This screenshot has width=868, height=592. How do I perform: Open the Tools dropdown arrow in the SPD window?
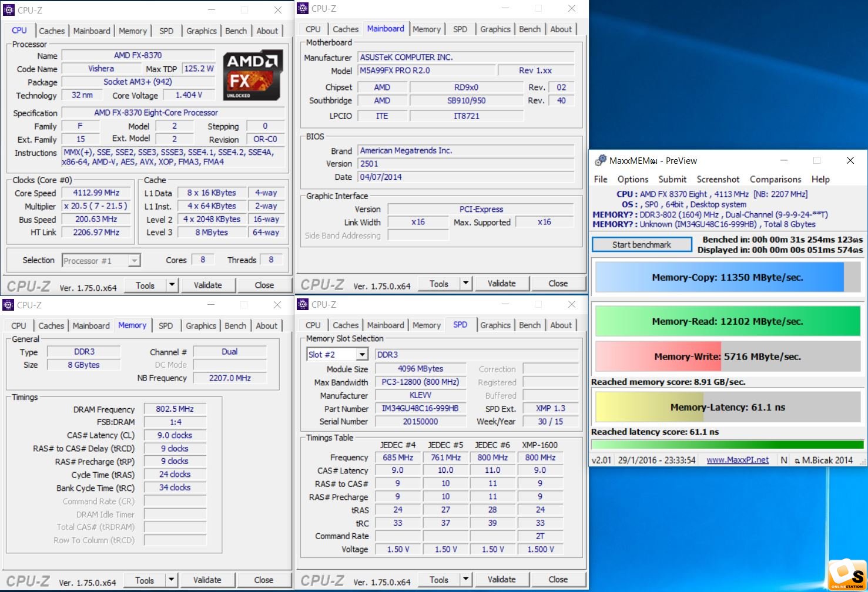pos(466,580)
